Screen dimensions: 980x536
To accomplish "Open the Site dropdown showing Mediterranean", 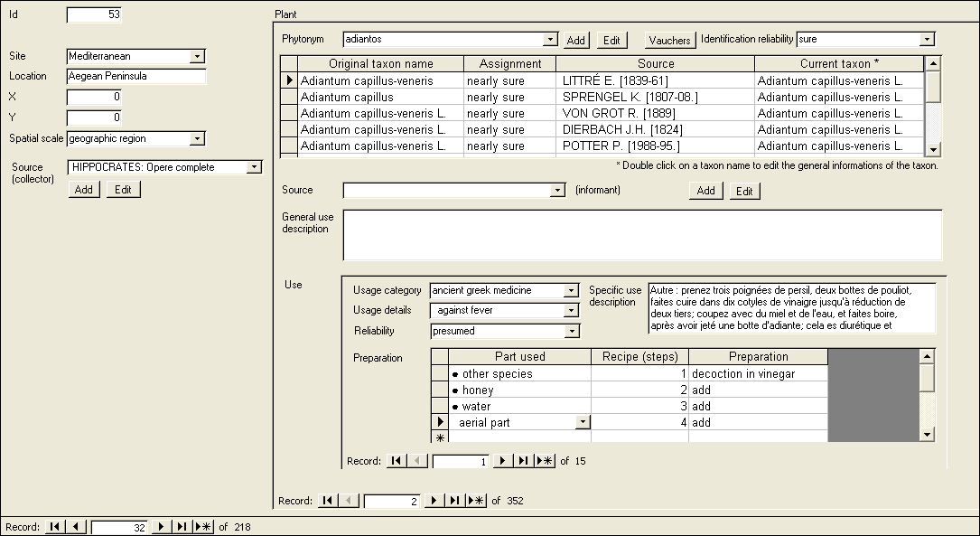I will coord(197,56).
